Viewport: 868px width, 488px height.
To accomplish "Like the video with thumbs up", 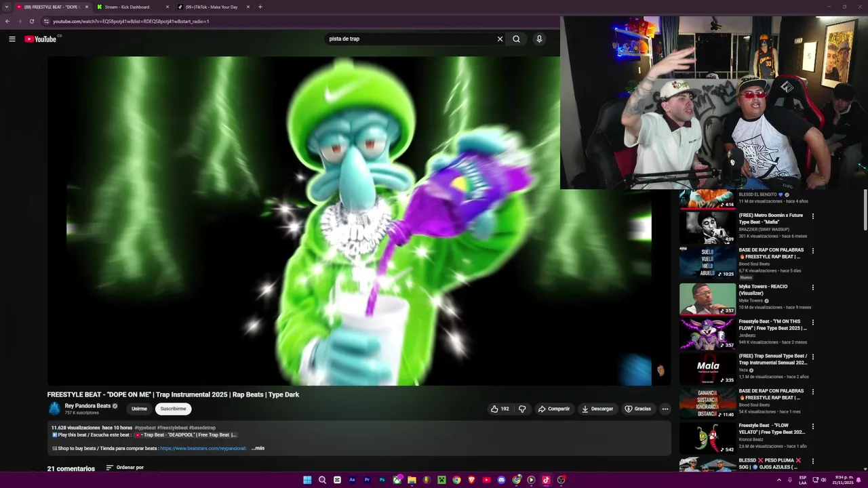I will click(500, 409).
